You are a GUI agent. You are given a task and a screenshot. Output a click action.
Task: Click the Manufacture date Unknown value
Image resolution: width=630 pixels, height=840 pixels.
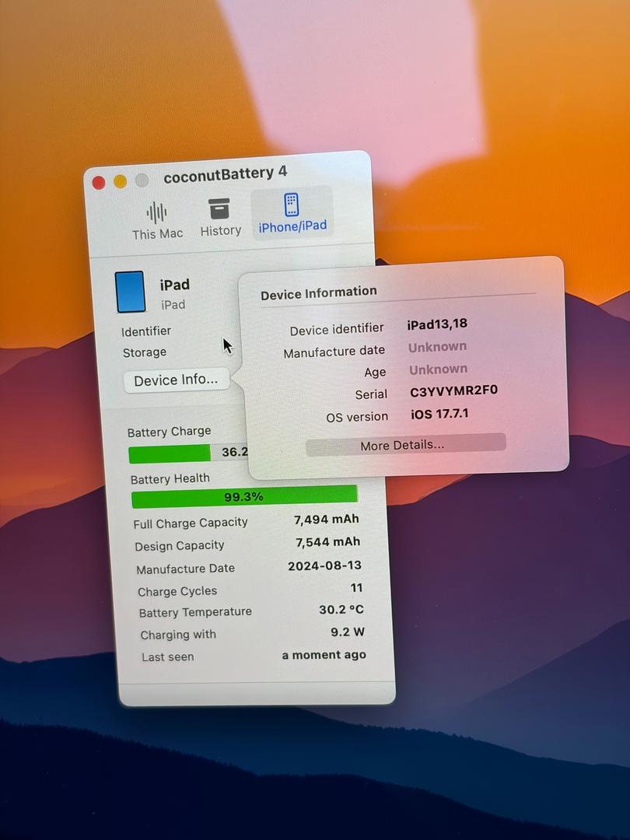[437, 347]
